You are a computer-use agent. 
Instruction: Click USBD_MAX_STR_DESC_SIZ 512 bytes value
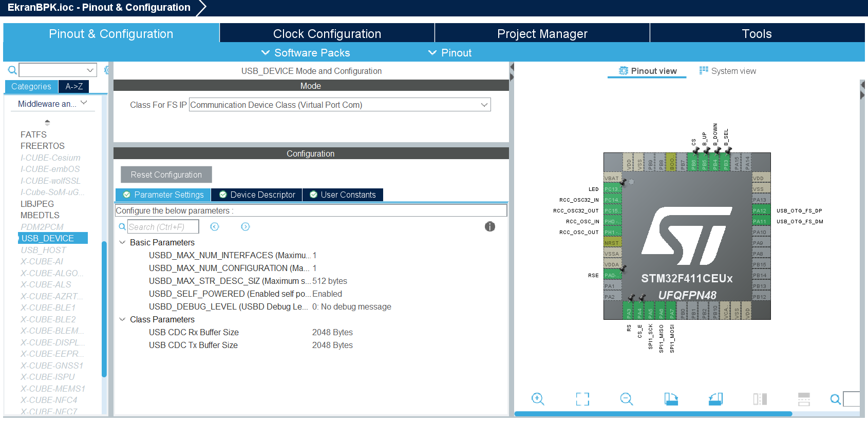point(330,281)
